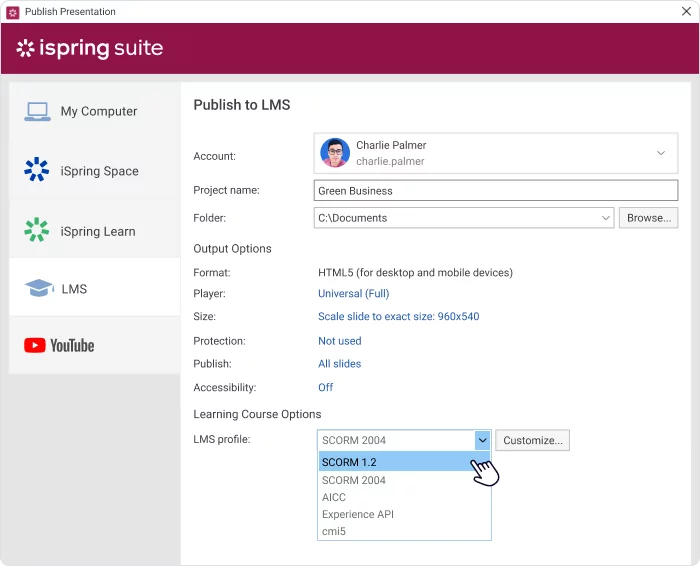Choose SCORM 2004 in the dropdown list
Viewport: 700px width, 566px height.
coord(404,480)
